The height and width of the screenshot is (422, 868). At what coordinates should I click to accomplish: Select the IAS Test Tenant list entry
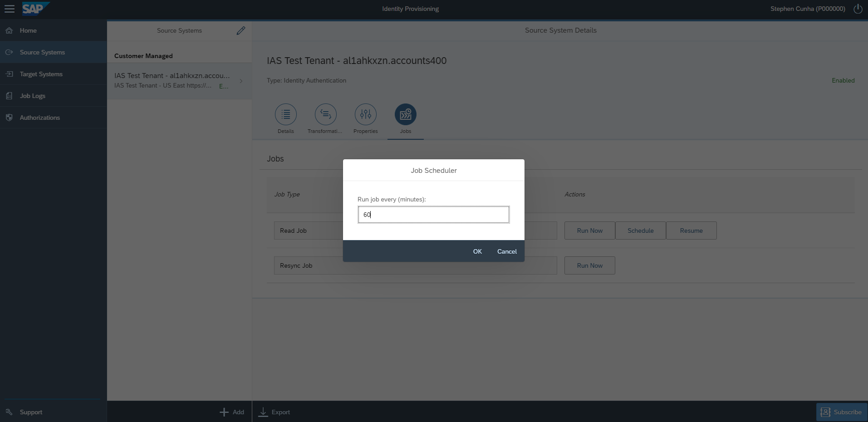click(x=179, y=81)
